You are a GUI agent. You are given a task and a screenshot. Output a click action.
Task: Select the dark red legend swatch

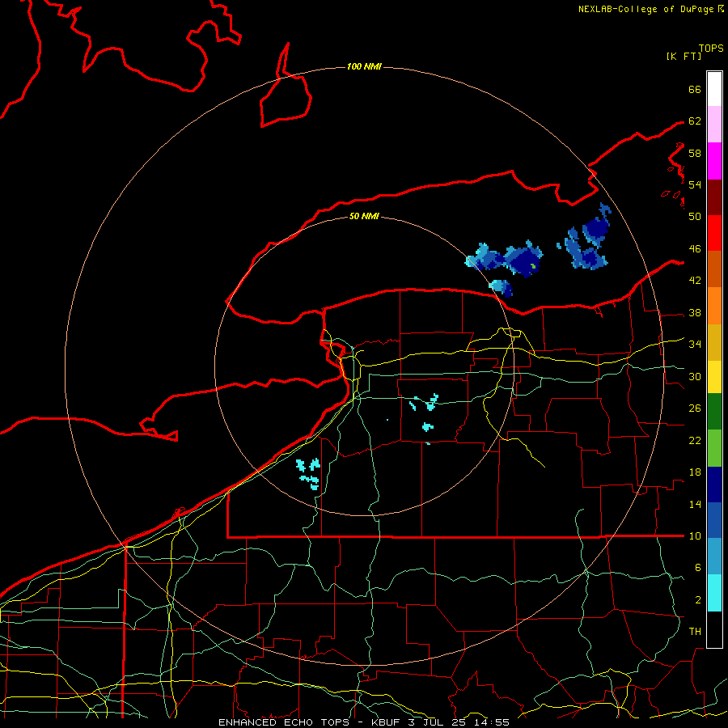point(714,197)
